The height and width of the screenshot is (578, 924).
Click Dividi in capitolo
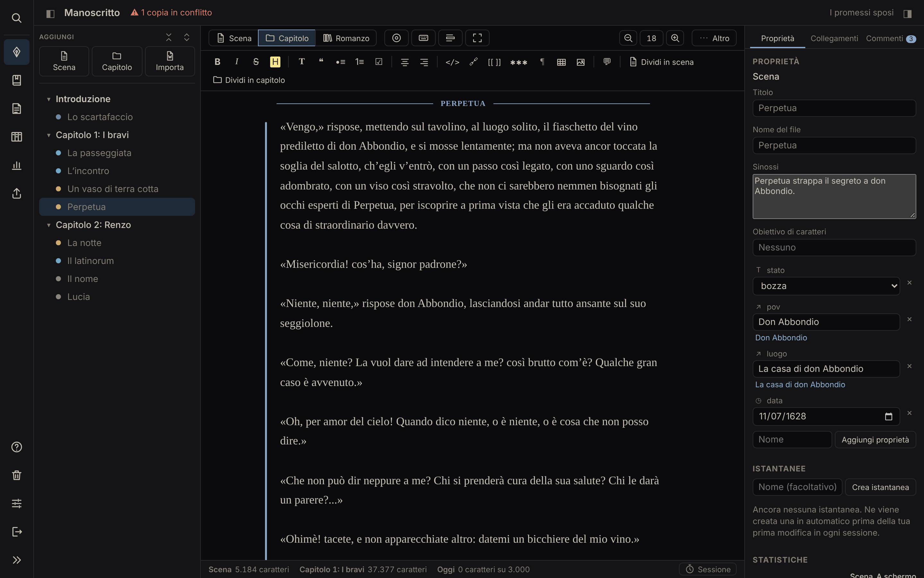pyautogui.click(x=249, y=80)
